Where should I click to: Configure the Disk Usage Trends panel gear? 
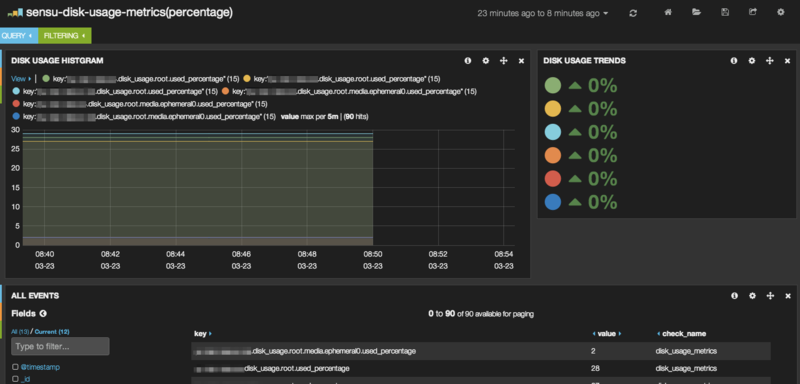point(752,61)
